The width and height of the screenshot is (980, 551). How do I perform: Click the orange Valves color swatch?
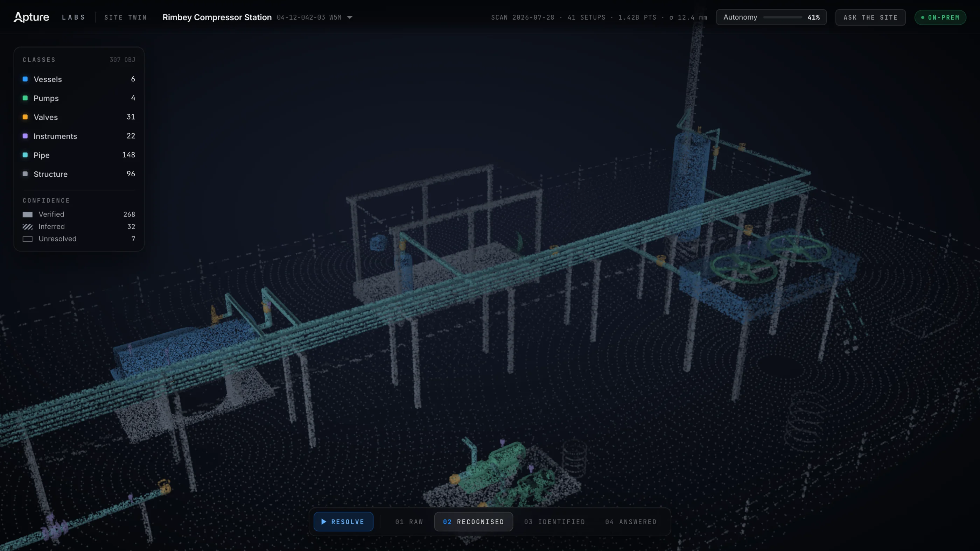(x=25, y=117)
